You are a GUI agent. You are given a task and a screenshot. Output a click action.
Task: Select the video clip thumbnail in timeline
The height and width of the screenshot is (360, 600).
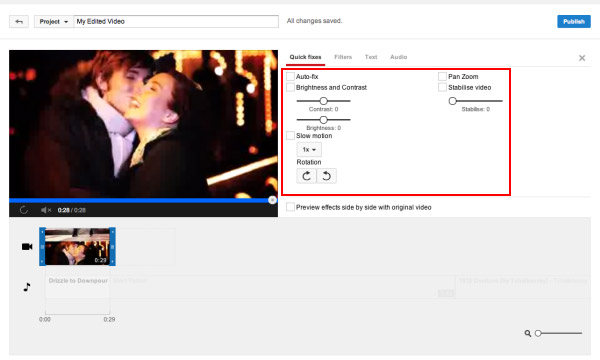(77, 246)
